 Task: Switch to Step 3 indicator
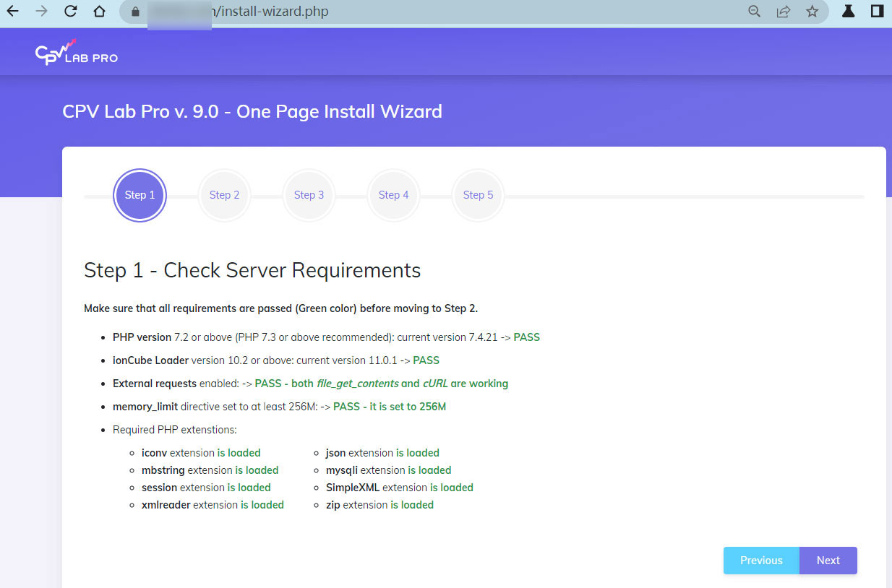click(x=309, y=195)
